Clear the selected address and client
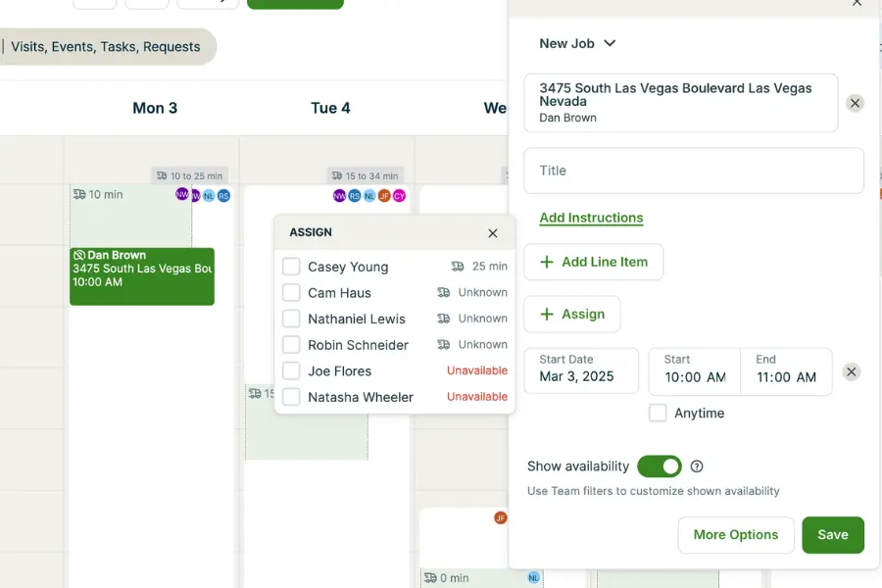The width and height of the screenshot is (882, 588). (x=855, y=103)
